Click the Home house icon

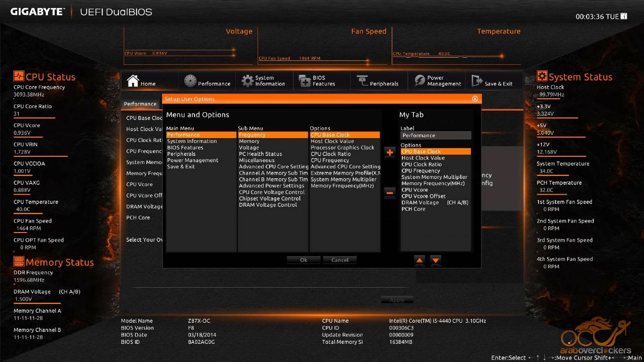(x=133, y=81)
